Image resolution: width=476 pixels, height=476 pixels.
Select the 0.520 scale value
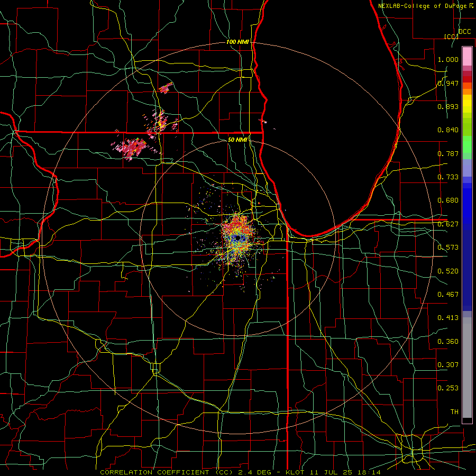point(448,271)
